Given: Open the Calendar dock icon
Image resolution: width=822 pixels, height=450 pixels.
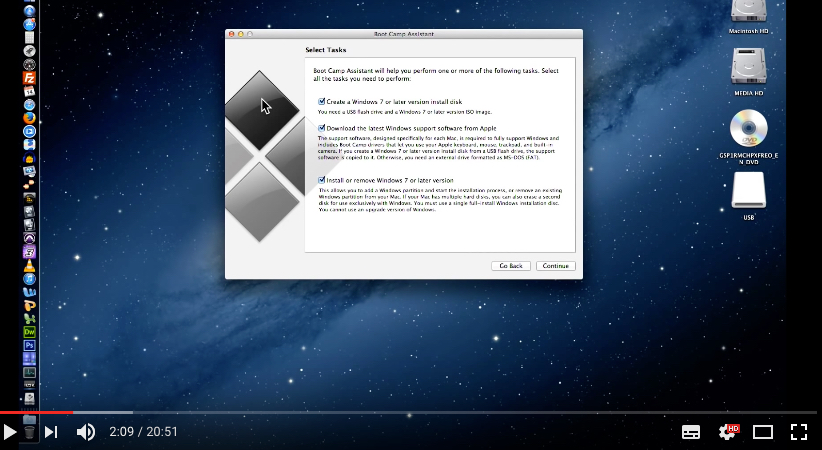Looking at the screenshot, I should [x=29, y=91].
